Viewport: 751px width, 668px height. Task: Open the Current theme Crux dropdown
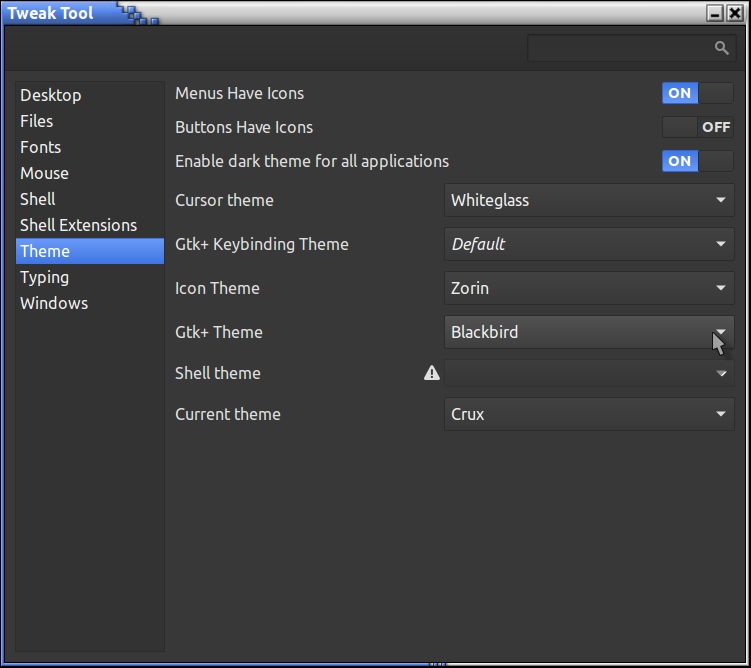click(588, 414)
